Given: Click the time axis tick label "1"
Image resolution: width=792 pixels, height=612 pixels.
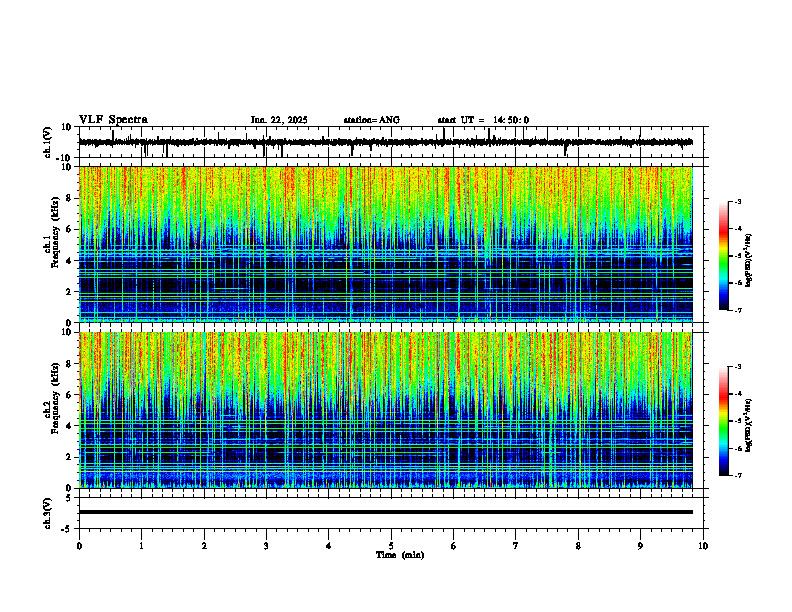Looking at the screenshot, I should (141, 546).
